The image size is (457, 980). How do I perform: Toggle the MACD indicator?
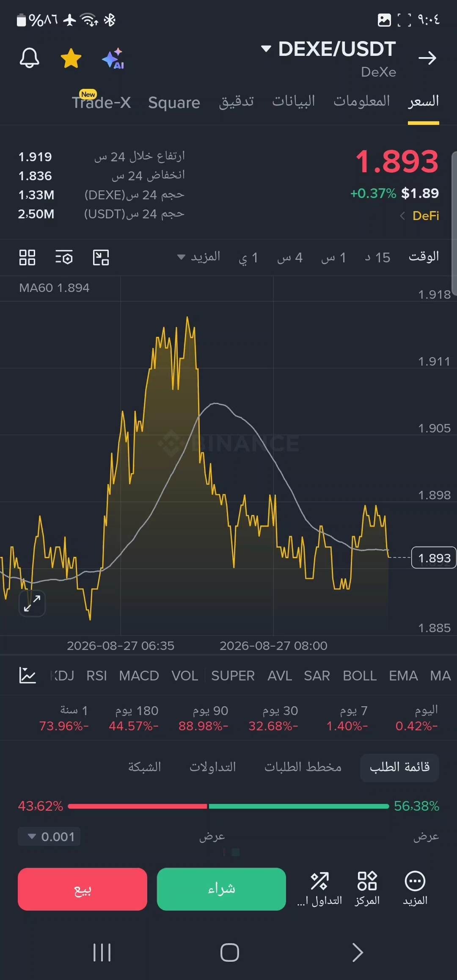[x=139, y=676]
